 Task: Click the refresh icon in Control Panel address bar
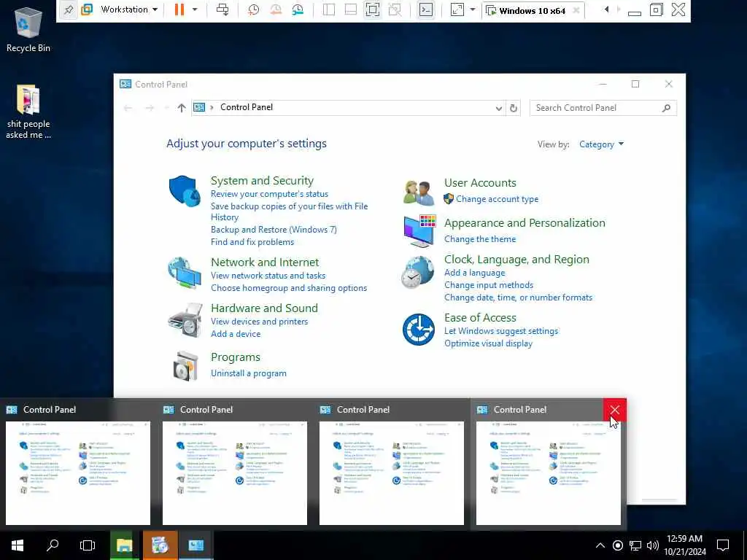(x=513, y=108)
